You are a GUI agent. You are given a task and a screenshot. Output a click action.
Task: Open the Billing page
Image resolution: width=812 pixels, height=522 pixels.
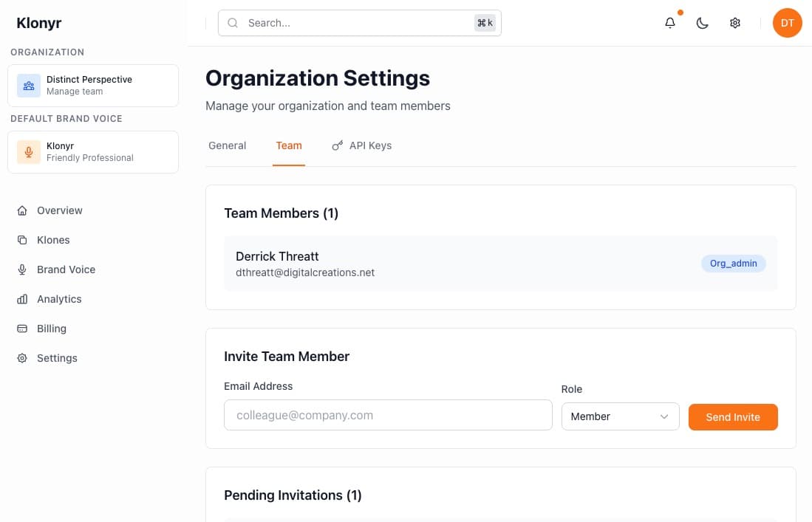pyautogui.click(x=51, y=329)
